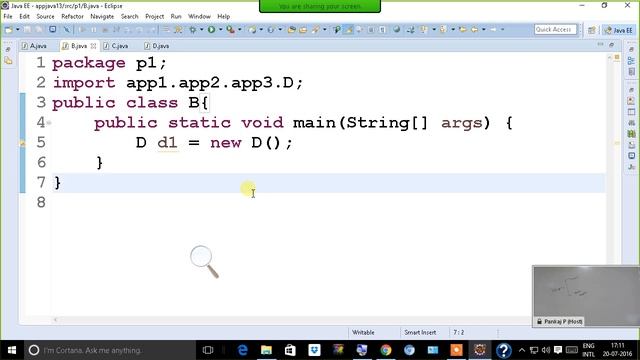Click the Pankaj P webcam thumbnail
This screenshot has height=360, width=640.
click(x=586, y=296)
